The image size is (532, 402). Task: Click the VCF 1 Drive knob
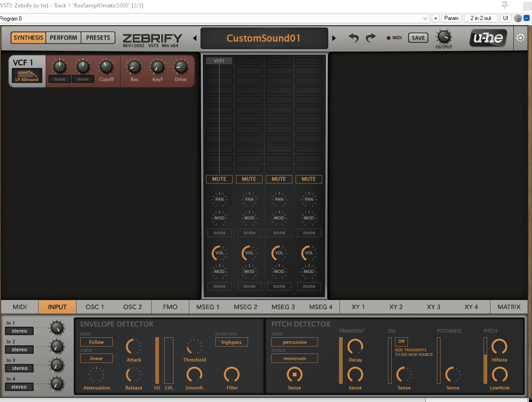[180, 67]
